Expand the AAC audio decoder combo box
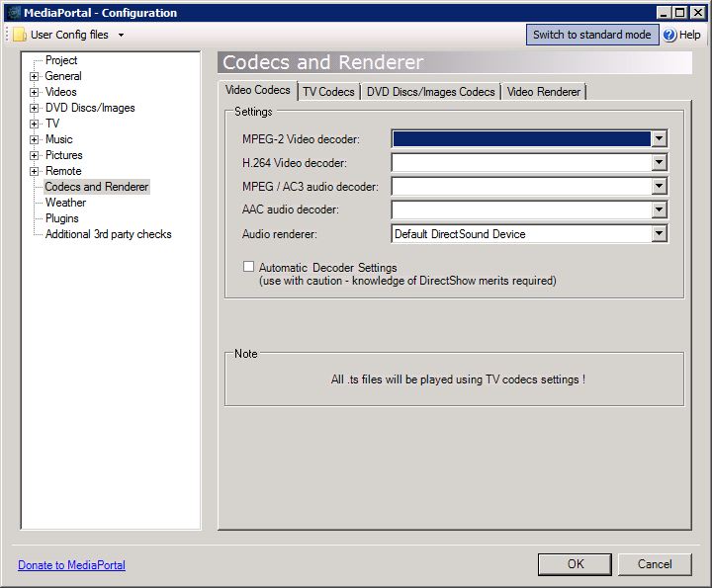 coord(659,210)
